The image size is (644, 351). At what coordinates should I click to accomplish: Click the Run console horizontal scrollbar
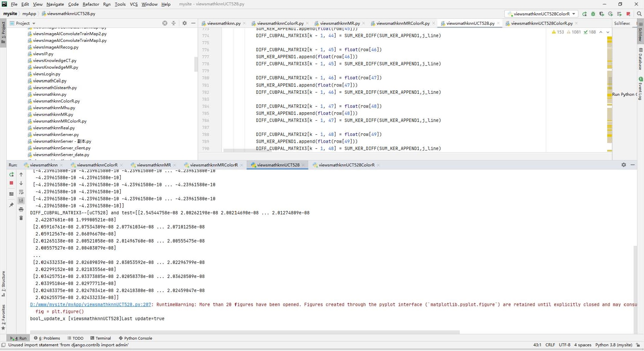(245, 332)
